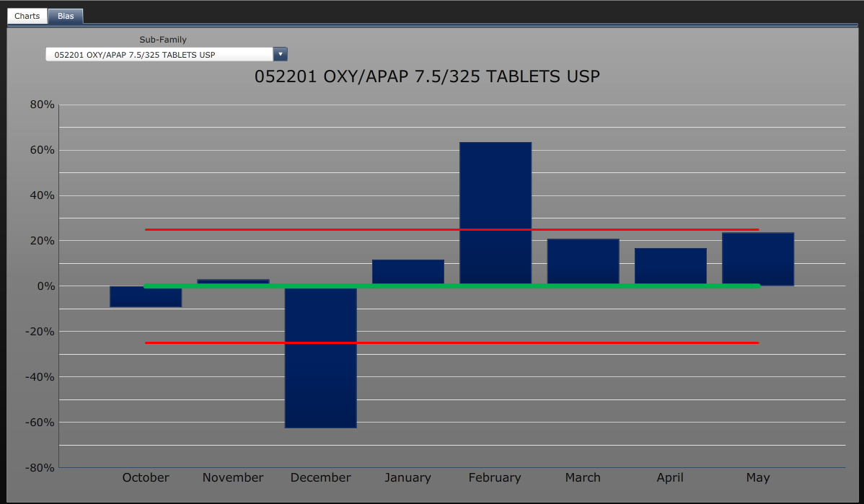Select the April bar
The width and height of the screenshot is (864, 504).
[670, 265]
